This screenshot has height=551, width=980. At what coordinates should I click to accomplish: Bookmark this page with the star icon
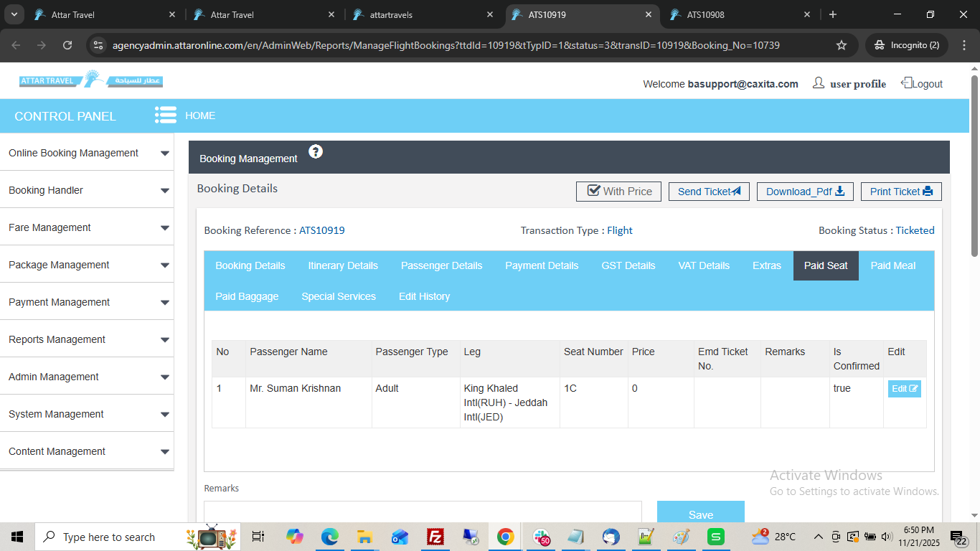[842, 45]
